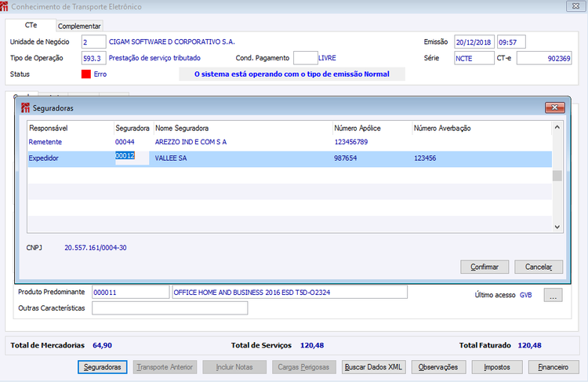This screenshot has width=588, height=382.
Task: Click the red Erro status indicator
Action: coord(86,74)
